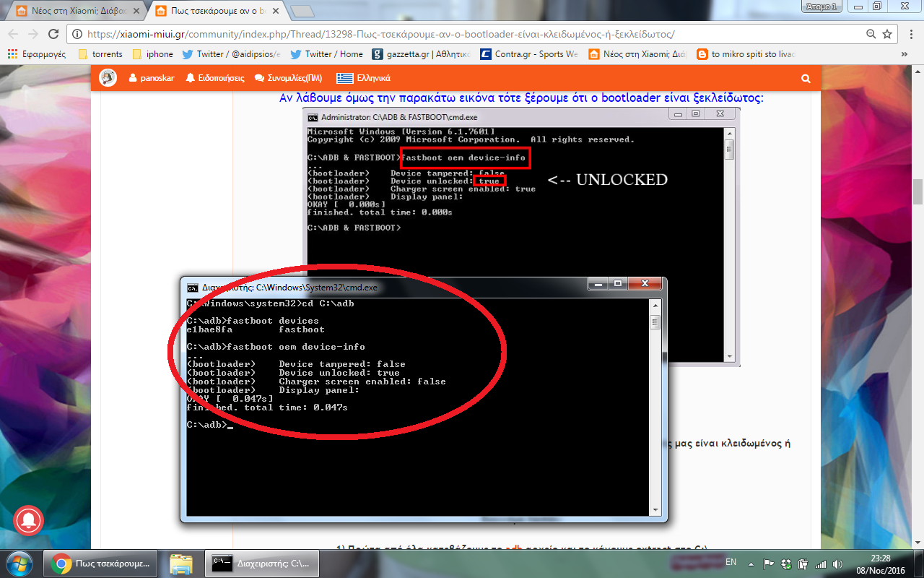Click the Dropbox tray icon
The width and height of the screenshot is (924, 578).
[785, 563]
